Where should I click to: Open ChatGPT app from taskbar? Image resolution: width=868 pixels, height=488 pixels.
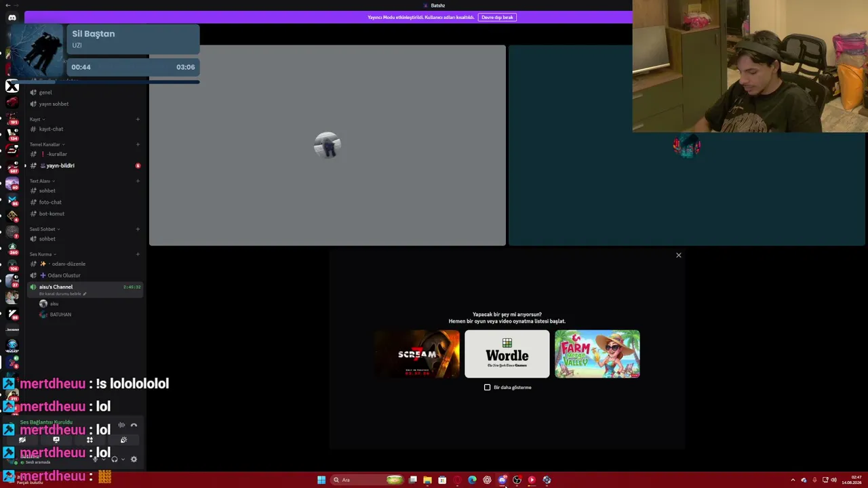[x=487, y=480]
